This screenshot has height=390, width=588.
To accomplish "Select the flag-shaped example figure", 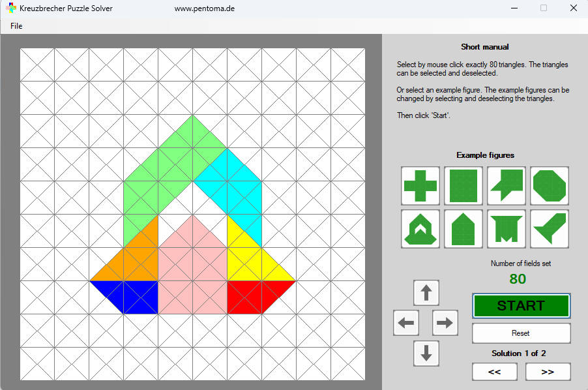I will [x=506, y=186].
